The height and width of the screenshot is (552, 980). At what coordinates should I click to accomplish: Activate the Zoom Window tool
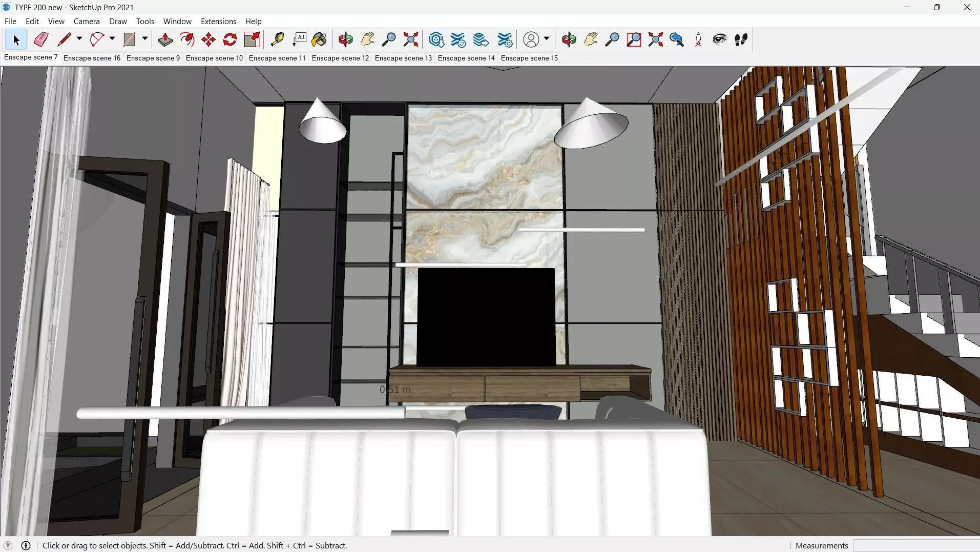point(634,39)
